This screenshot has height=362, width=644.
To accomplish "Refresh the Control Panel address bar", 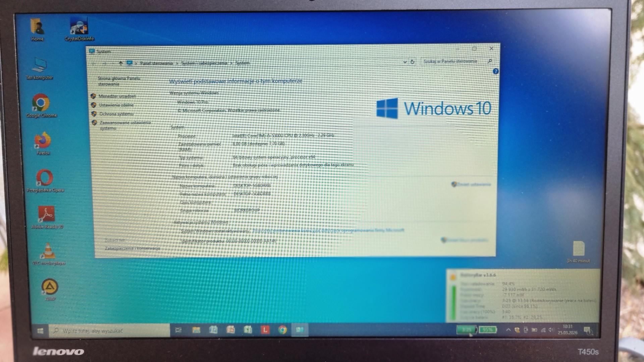I will coord(413,62).
